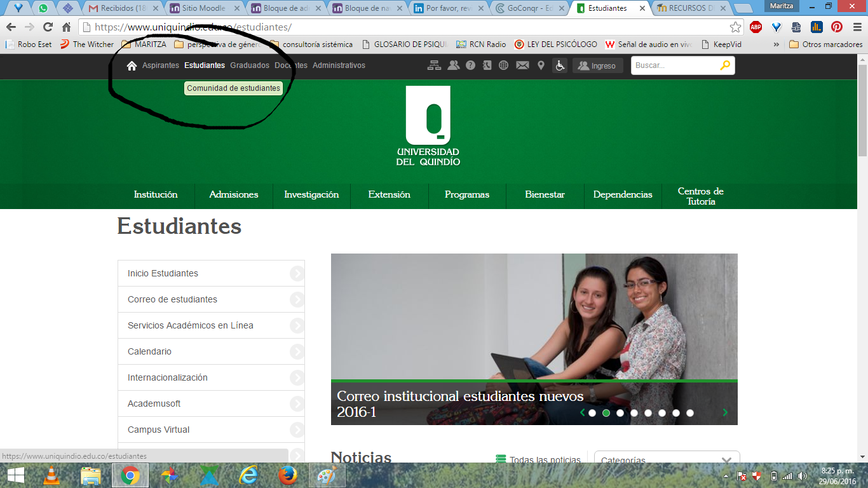The image size is (868, 488).
Task: Show previous slide with green left arrow
Action: coord(582,413)
